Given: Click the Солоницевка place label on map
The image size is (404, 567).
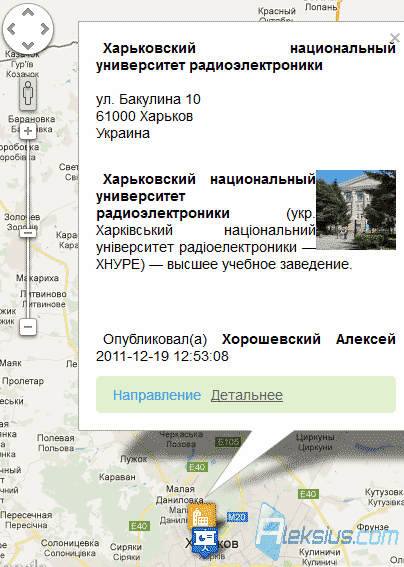Looking at the screenshot, I should coord(70,543).
